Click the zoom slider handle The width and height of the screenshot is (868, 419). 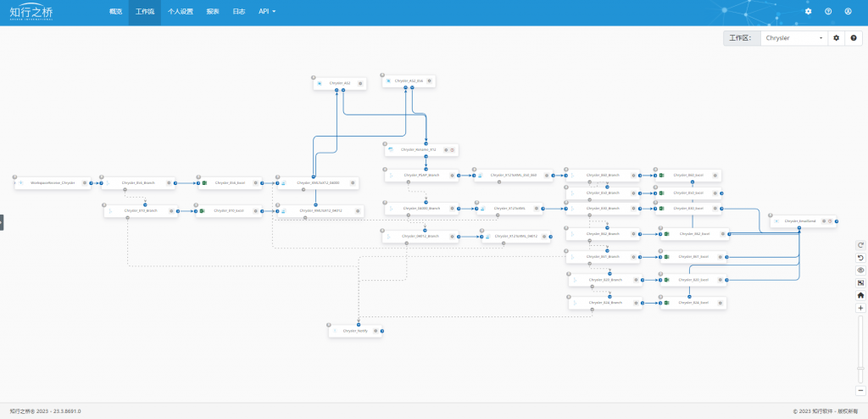click(860, 368)
